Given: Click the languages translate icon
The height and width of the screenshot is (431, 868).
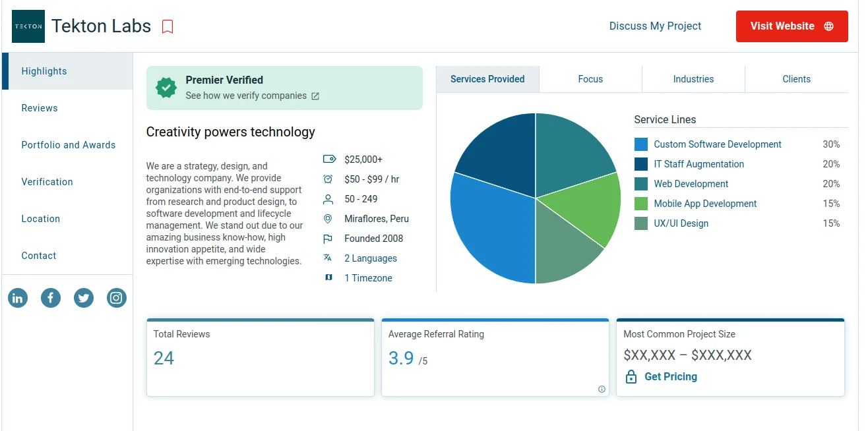Looking at the screenshot, I should (328, 258).
